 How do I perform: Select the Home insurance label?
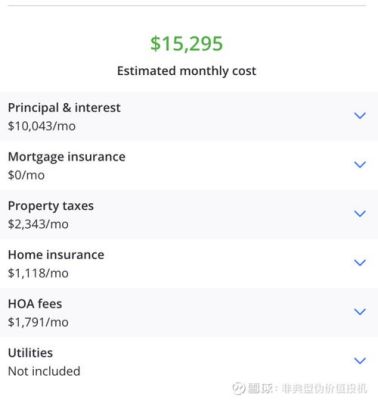[56, 255]
